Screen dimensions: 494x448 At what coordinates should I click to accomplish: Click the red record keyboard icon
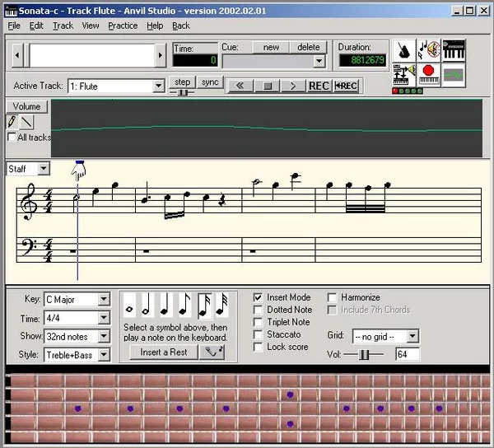(x=429, y=75)
